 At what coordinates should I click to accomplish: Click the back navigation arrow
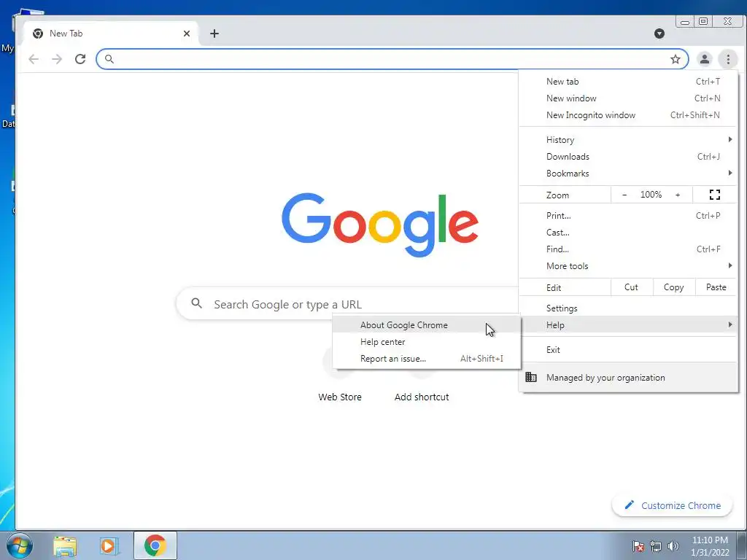[34, 59]
